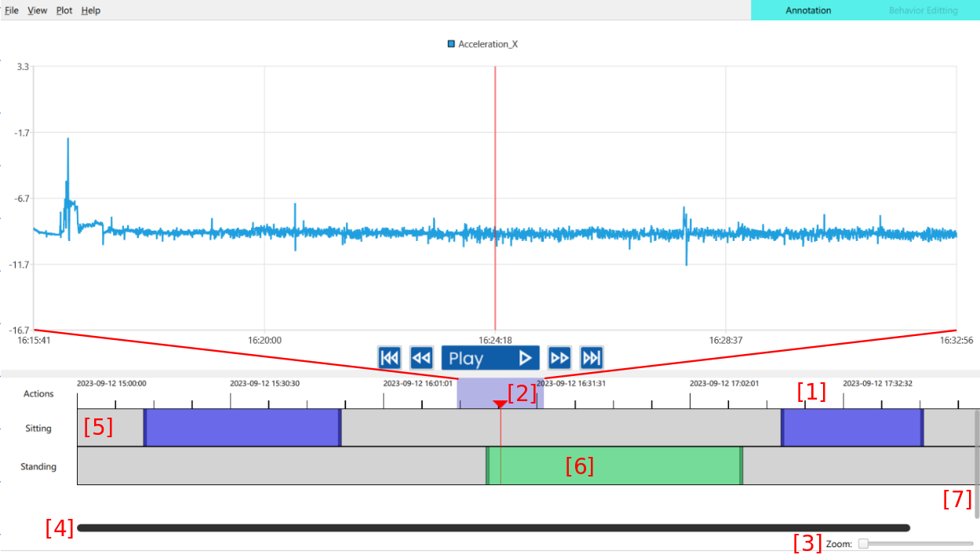Open the Help menu

[x=91, y=10]
